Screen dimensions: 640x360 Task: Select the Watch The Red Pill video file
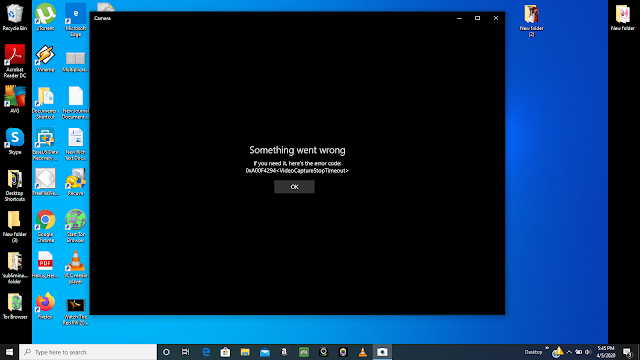(76, 312)
